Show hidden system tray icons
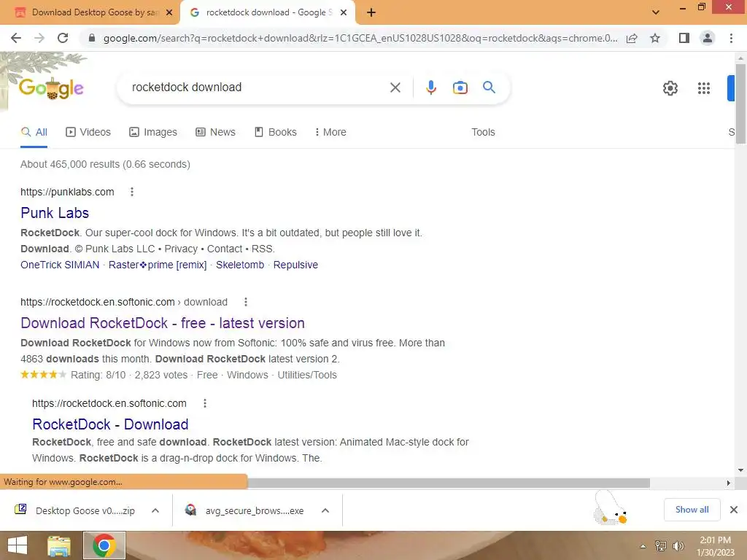Viewport: 747px width, 560px height. [643, 546]
